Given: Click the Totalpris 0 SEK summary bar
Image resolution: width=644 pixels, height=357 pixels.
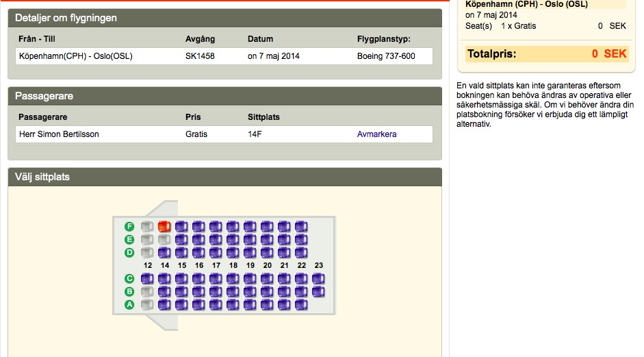Looking at the screenshot, I should pos(546,53).
